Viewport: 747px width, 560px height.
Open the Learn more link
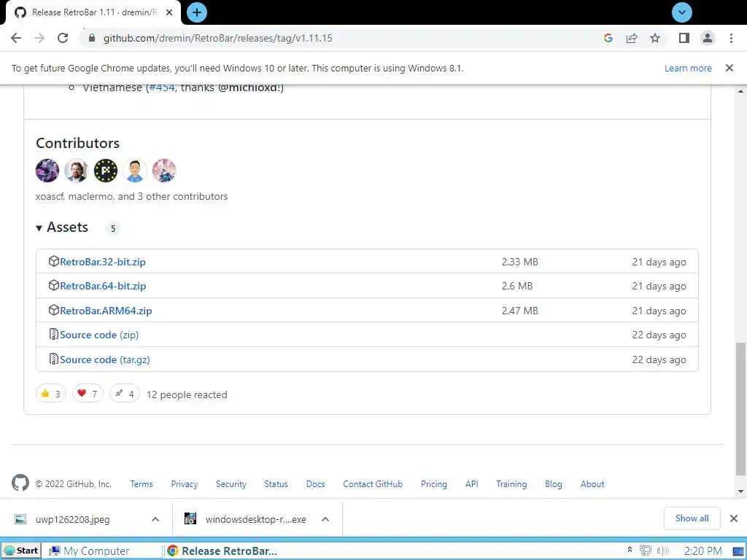[688, 68]
